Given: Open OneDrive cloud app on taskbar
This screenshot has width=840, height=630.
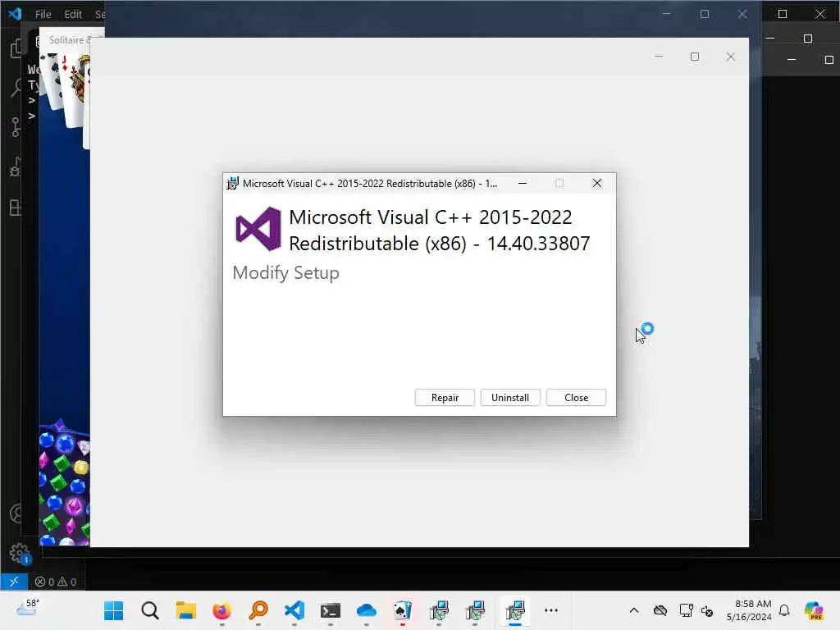Looking at the screenshot, I should click(367, 610).
